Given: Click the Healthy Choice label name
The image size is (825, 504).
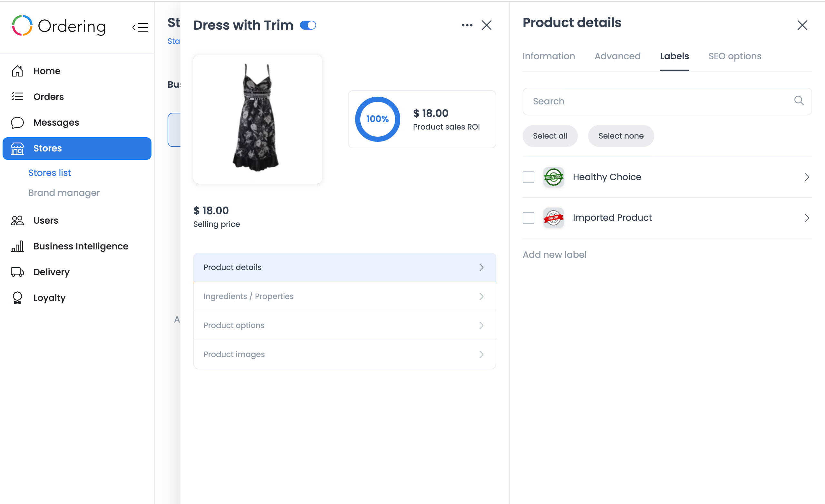Looking at the screenshot, I should (607, 177).
